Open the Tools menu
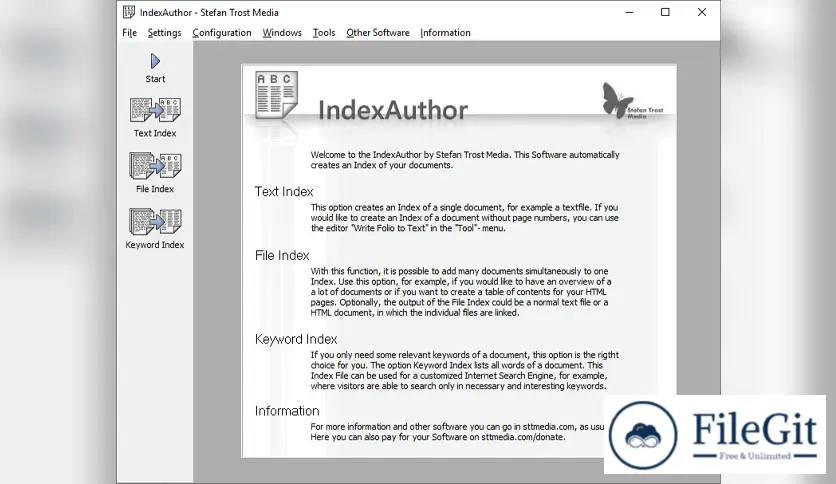 tap(324, 33)
